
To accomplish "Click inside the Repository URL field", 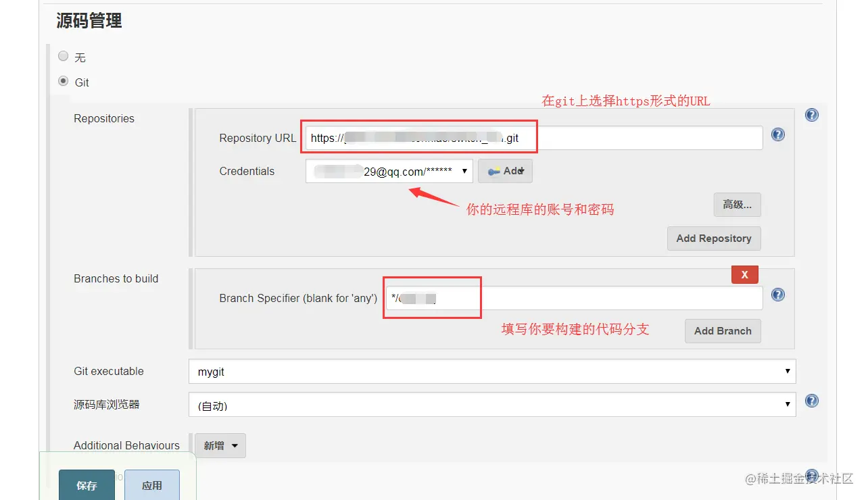I will click(534, 138).
